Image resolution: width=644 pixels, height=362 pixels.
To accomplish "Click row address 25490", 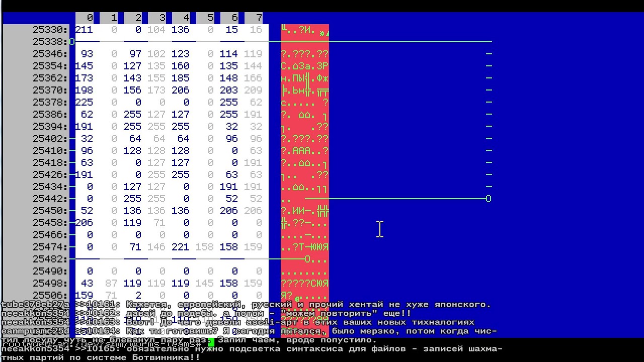I will point(50,271).
